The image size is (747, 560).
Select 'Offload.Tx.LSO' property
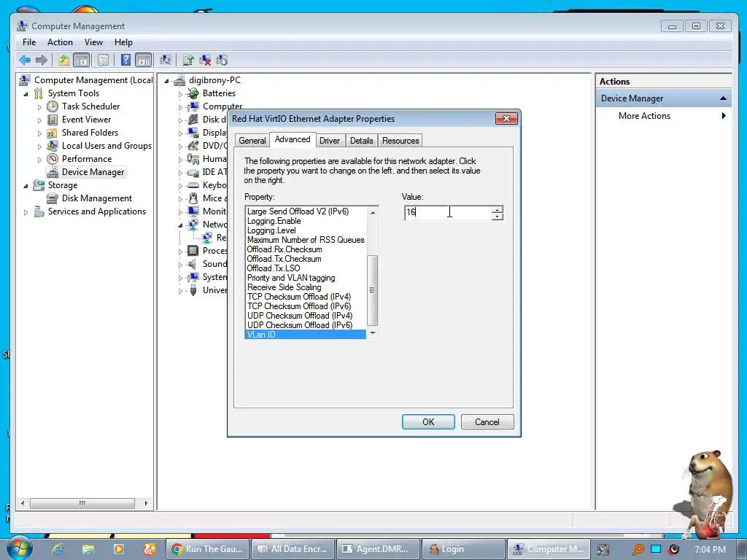click(x=274, y=268)
